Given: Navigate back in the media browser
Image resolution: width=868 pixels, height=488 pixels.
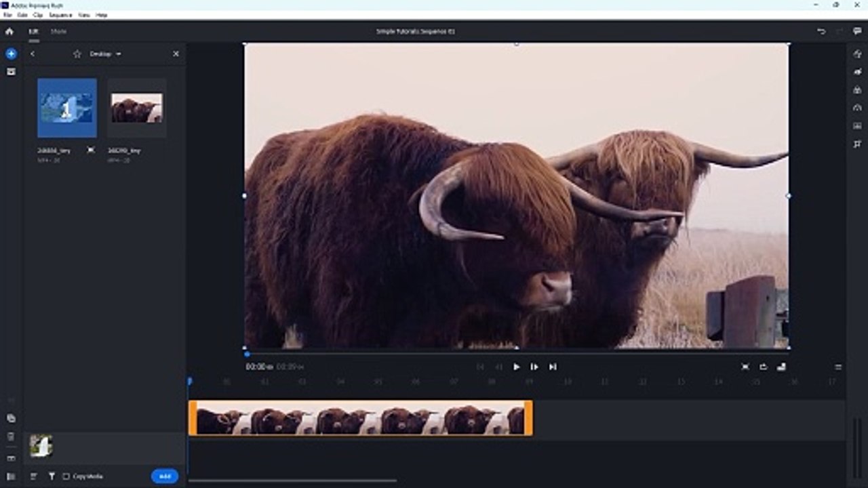Looking at the screenshot, I should tap(33, 54).
